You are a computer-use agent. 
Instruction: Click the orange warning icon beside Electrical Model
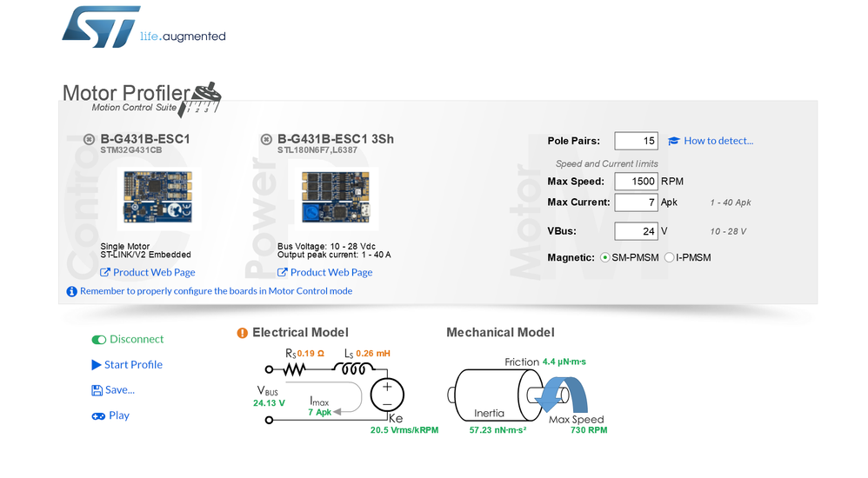pyautogui.click(x=243, y=333)
